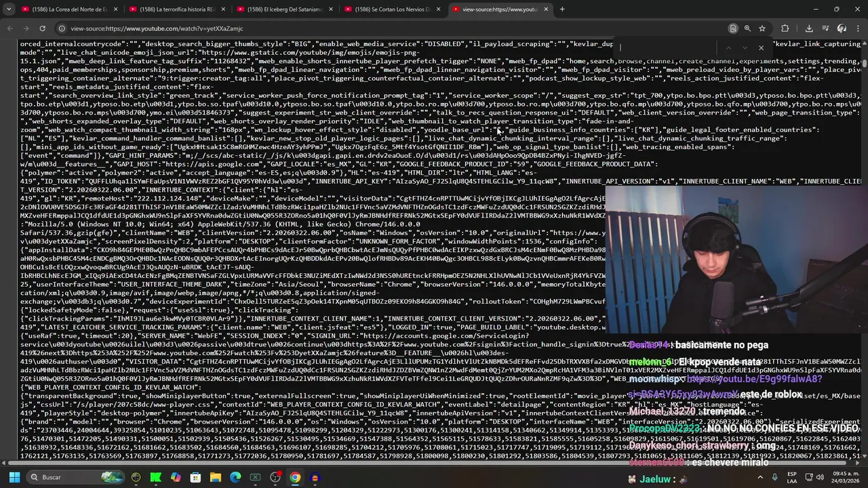Open File Explorer from taskbar
868x488 pixels.
[216, 477]
